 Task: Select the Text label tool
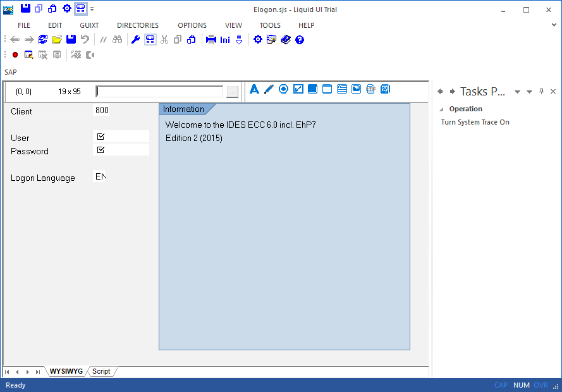[255, 89]
